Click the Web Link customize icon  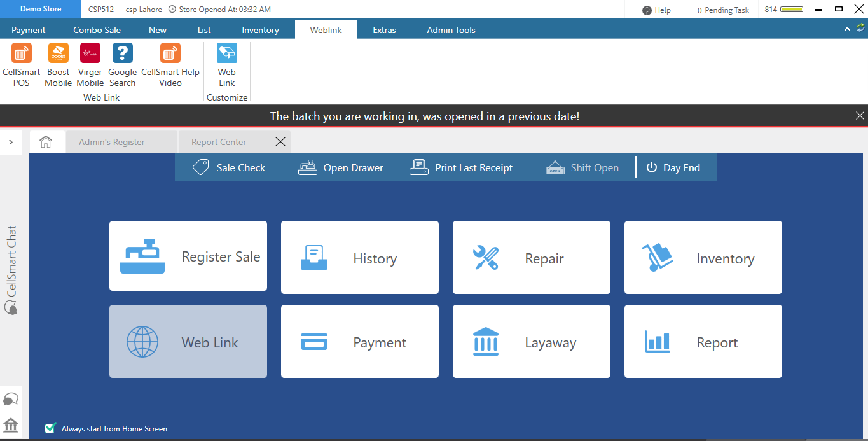coord(227,53)
